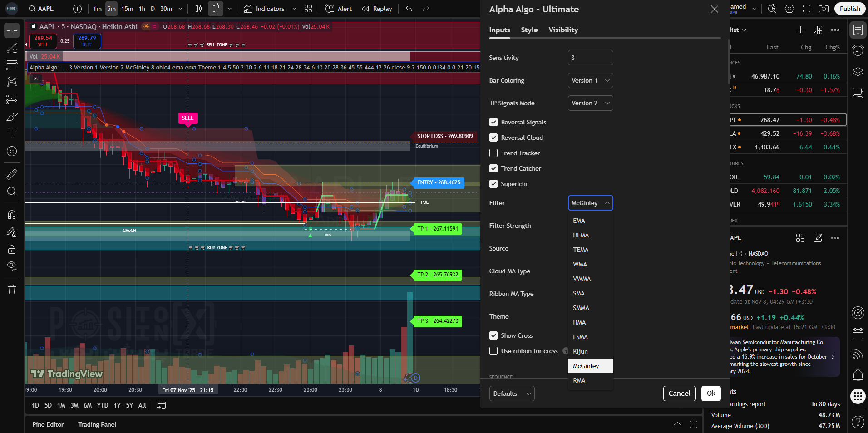This screenshot has height=433, width=868.
Task: Select the 15m timeframe
Action: [127, 9]
